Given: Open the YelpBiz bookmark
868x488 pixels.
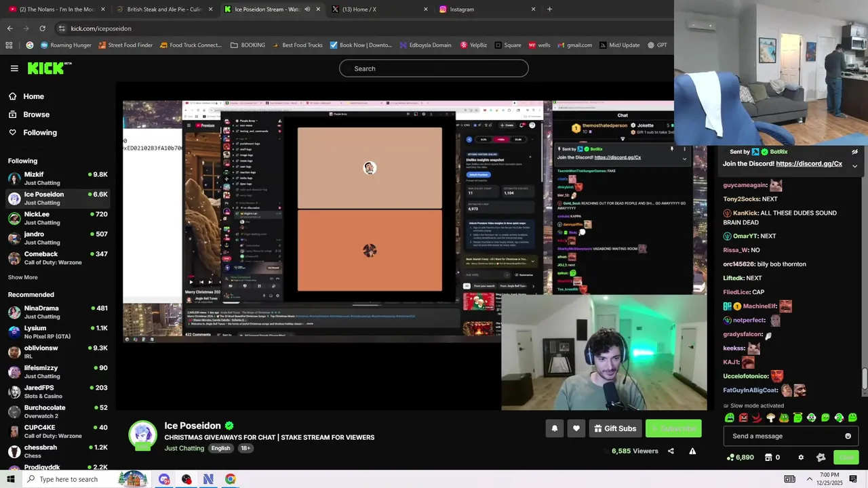Looking at the screenshot, I should 473,45.
